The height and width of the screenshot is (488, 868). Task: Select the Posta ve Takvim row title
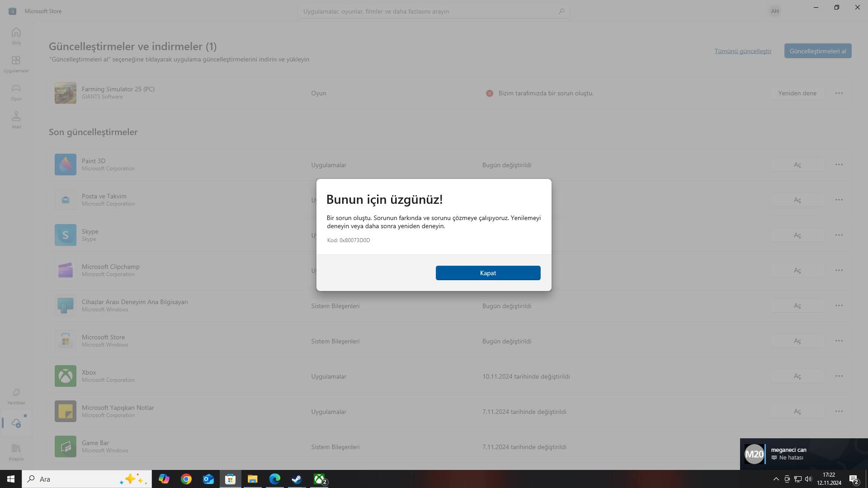[x=104, y=196]
